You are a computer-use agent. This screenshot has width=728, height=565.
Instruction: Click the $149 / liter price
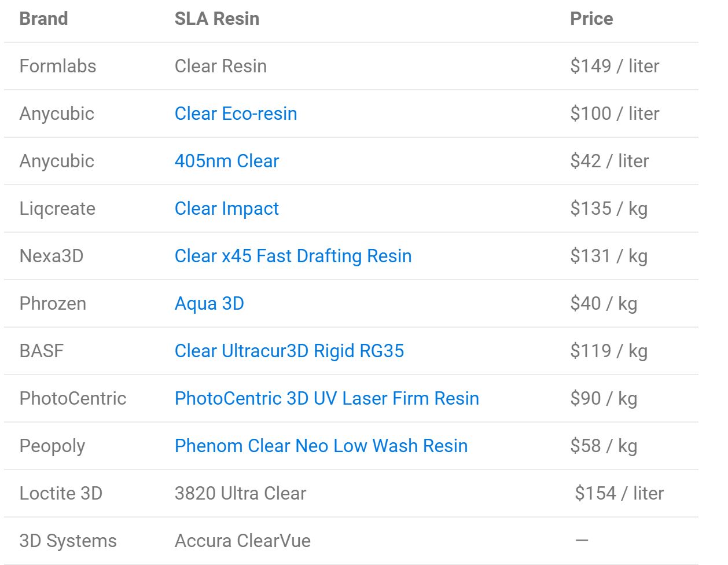tap(614, 66)
